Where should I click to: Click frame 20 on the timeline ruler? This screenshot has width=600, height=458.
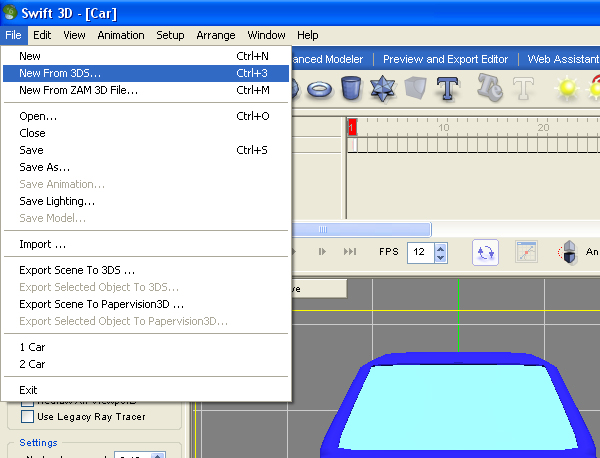[543, 127]
